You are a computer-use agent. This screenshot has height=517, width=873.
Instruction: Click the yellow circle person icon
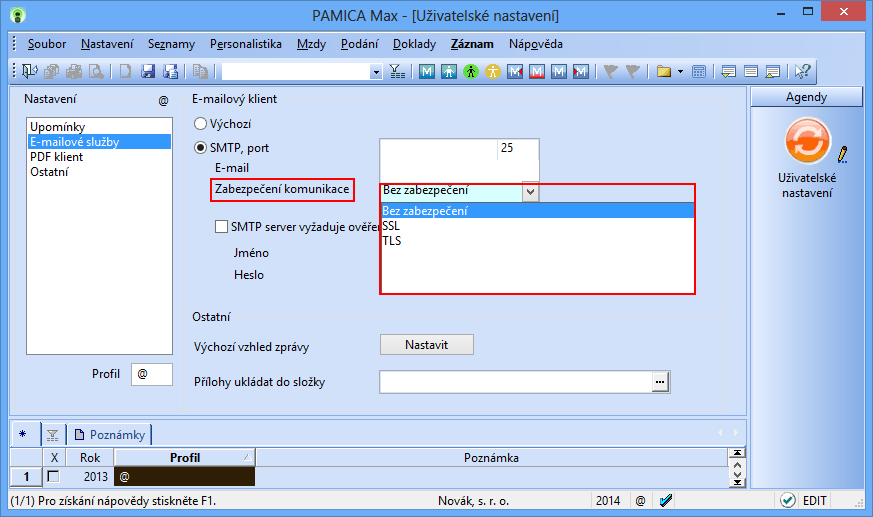pyautogui.click(x=493, y=71)
